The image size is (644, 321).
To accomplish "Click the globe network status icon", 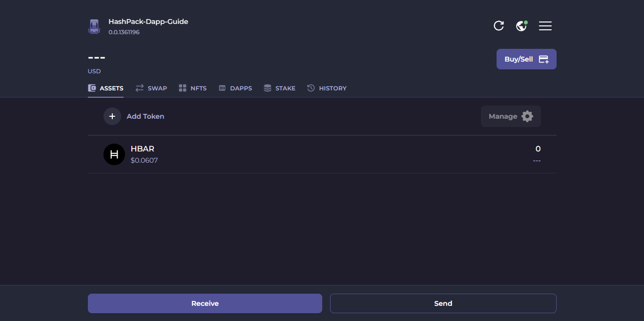I will (521, 26).
